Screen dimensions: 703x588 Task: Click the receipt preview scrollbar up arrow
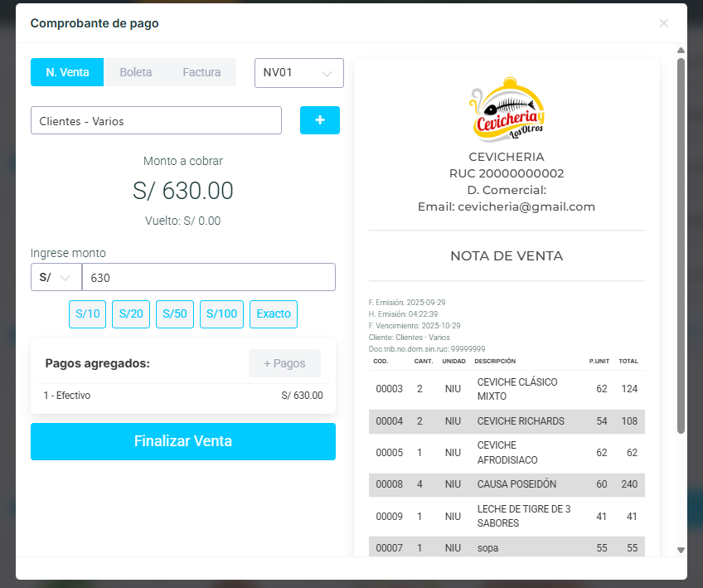click(x=681, y=51)
